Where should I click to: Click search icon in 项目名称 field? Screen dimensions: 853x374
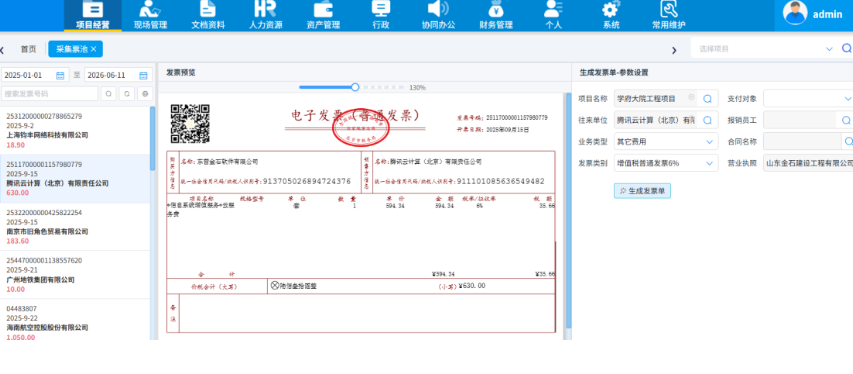[x=707, y=99]
